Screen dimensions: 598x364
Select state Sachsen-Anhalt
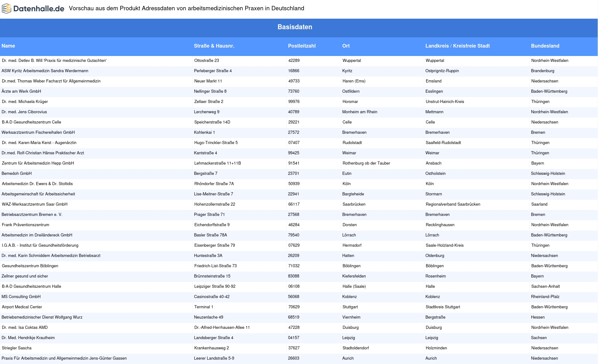(x=545, y=287)
